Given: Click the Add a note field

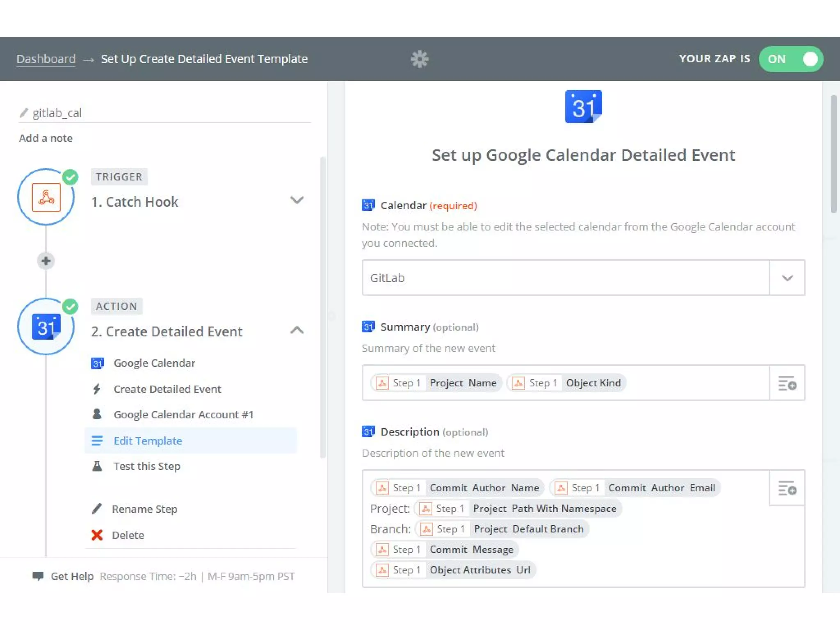Looking at the screenshot, I should tap(46, 138).
